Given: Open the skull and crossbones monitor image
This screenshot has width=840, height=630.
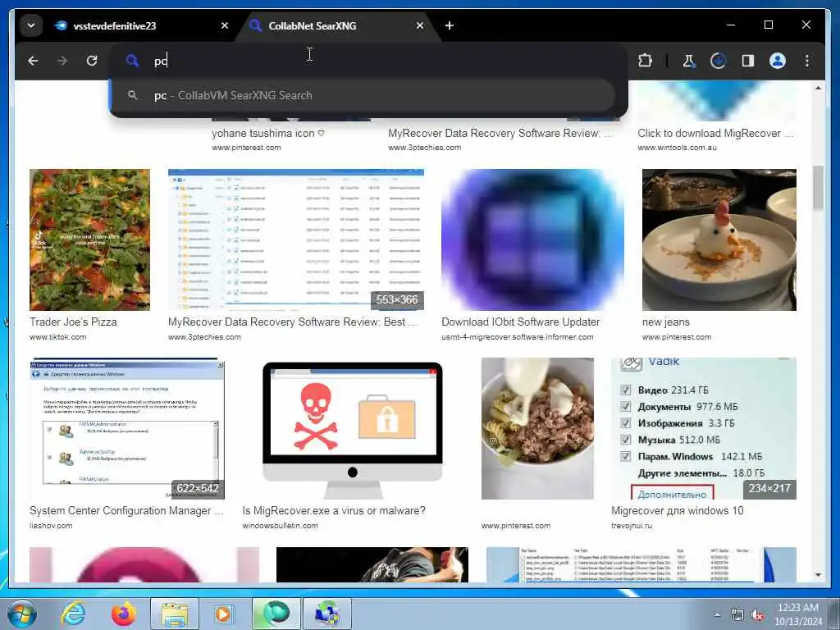Looking at the screenshot, I should pyautogui.click(x=353, y=428).
